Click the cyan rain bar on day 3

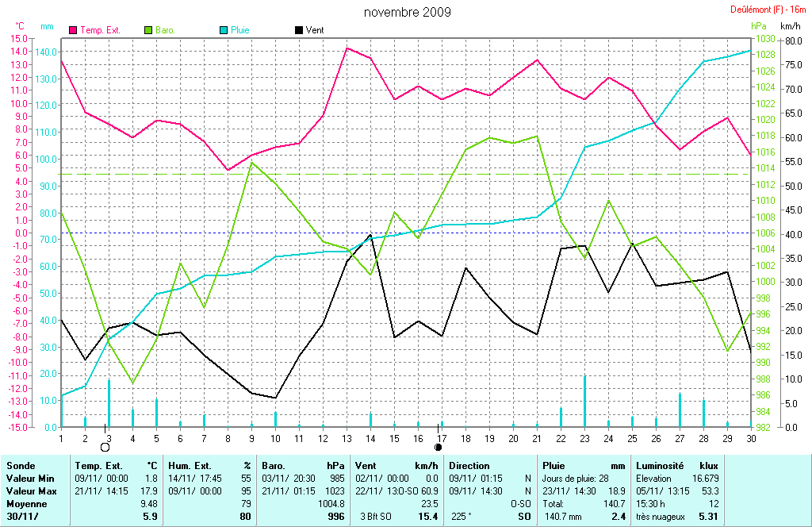[x=109, y=403]
